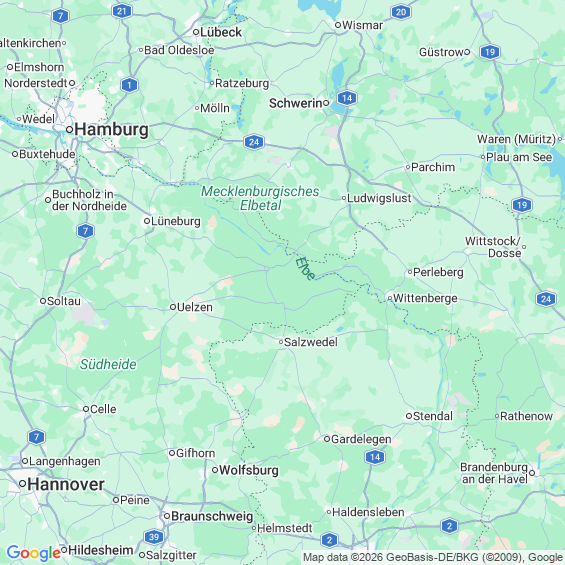Click the A 14 shield near Gardelegen
Viewport: 565px width, 565px height.
(375, 457)
